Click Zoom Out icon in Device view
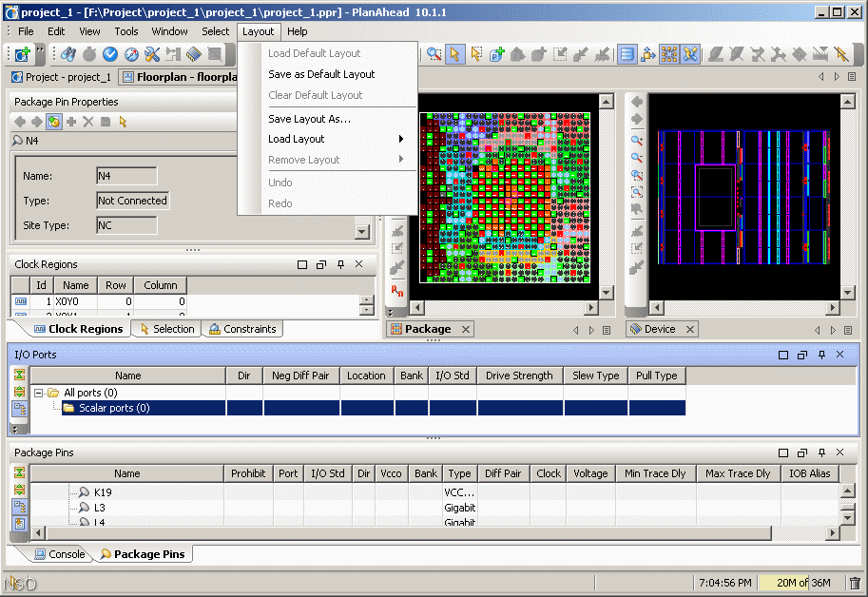 point(637,158)
